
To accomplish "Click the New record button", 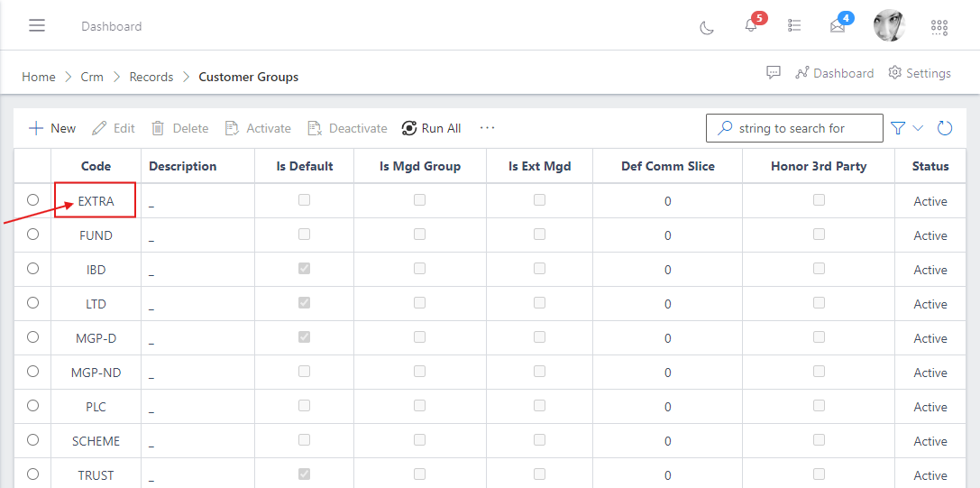I will (52, 128).
